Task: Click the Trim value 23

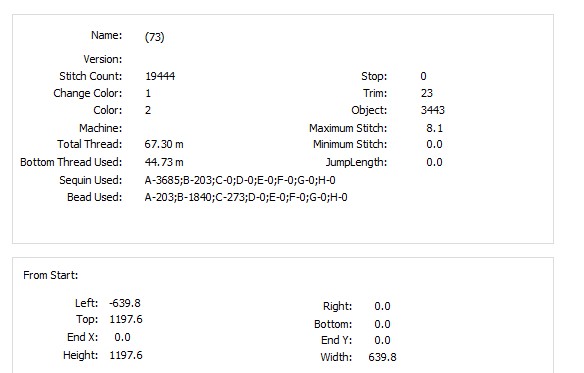Action: (x=427, y=93)
